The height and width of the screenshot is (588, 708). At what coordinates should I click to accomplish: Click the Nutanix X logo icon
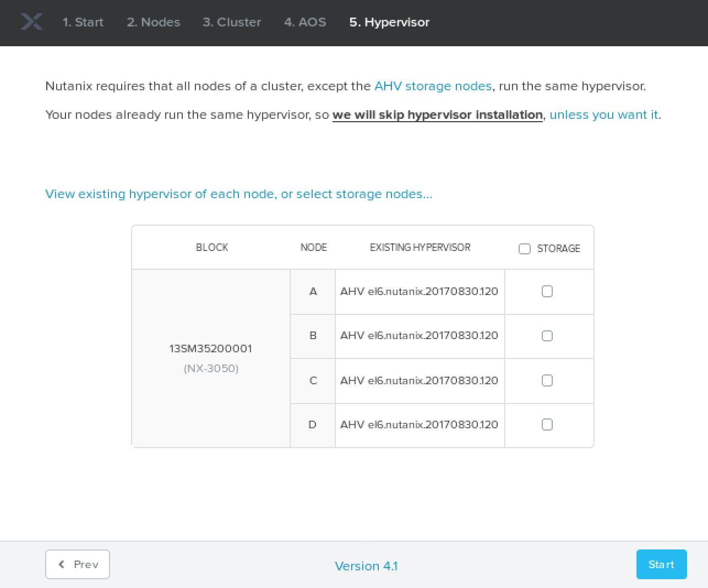(x=31, y=22)
